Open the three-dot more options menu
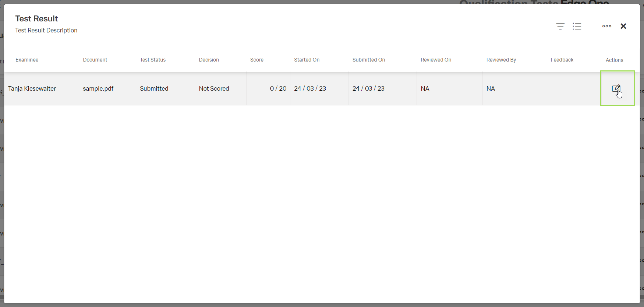This screenshot has height=307, width=644. [606, 26]
